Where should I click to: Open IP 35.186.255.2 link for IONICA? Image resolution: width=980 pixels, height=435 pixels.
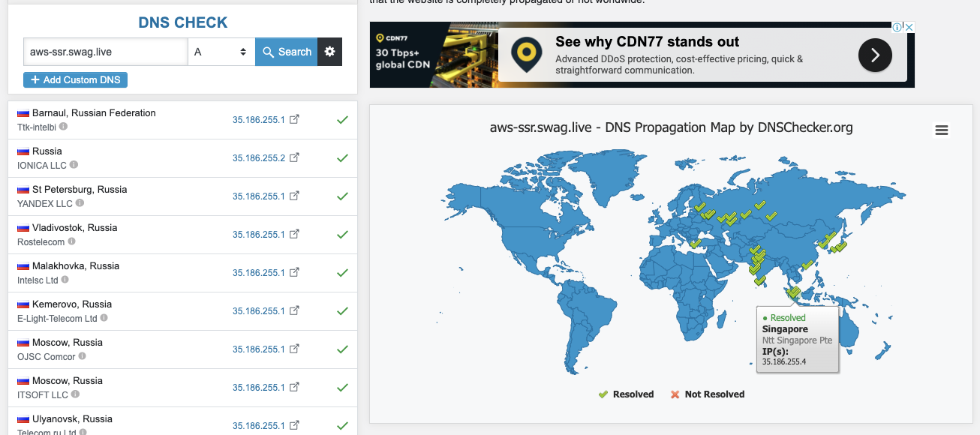click(x=259, y=158)
